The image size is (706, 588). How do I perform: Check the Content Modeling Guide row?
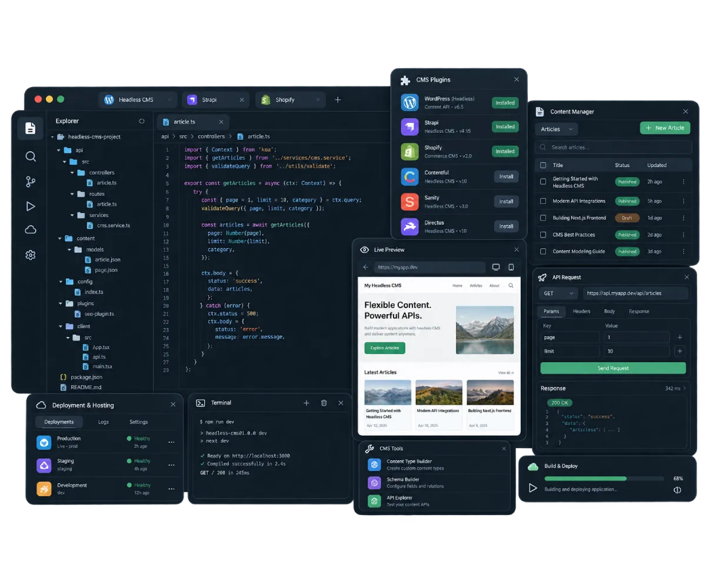[x=543, y=251]
